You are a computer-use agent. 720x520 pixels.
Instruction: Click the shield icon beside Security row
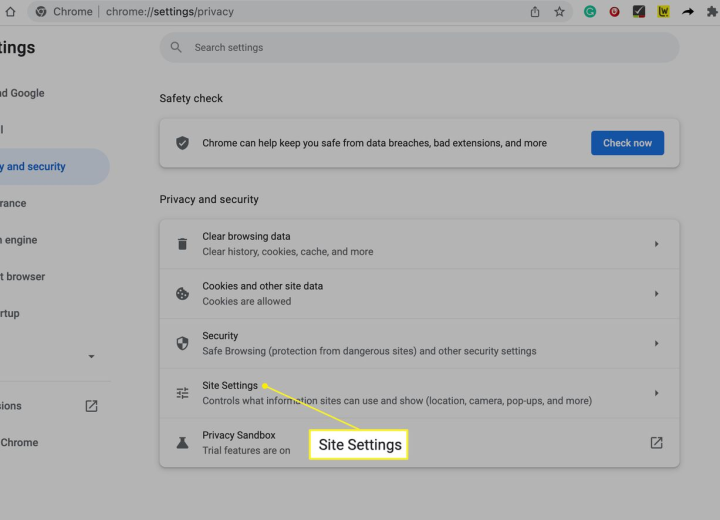click(182, 343)
